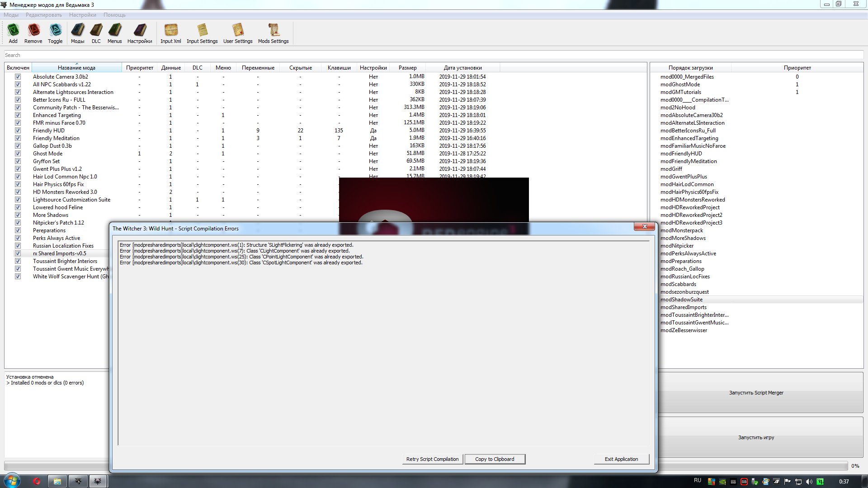Select modZeBesserwisser in the load order
This screenshot has width=868, height=488.
[x=684, y=330]
